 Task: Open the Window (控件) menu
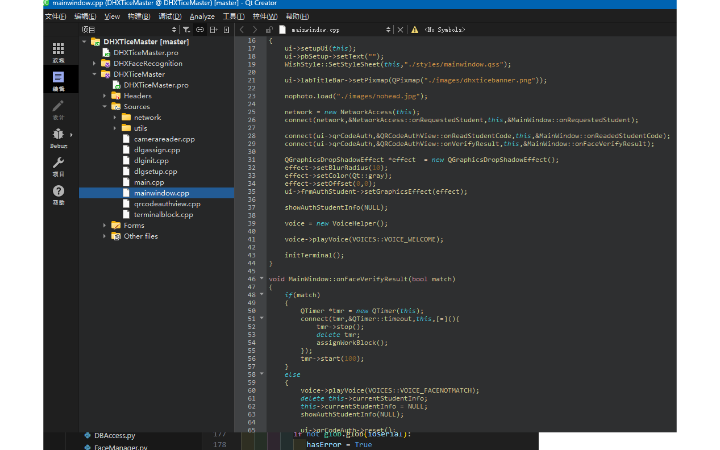pos(265,17)
